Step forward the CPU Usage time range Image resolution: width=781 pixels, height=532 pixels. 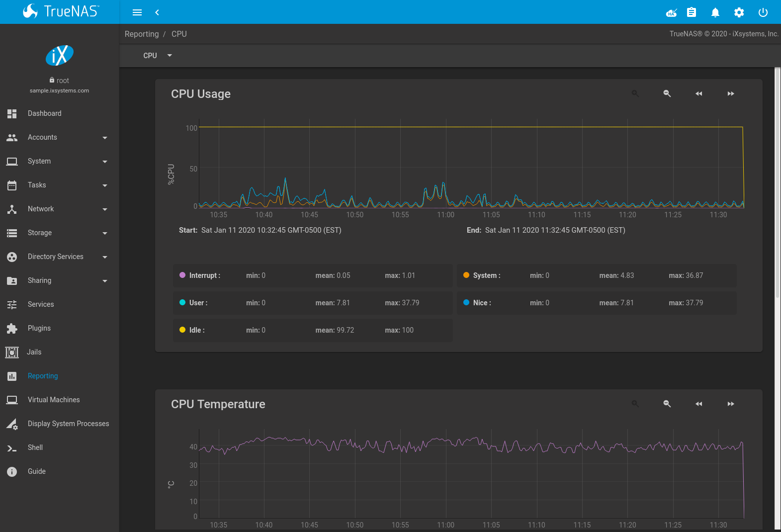click(731, 93)
